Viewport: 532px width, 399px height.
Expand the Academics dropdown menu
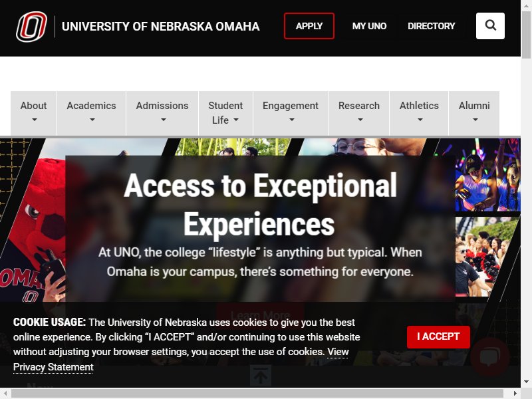[x=92, y=113]
